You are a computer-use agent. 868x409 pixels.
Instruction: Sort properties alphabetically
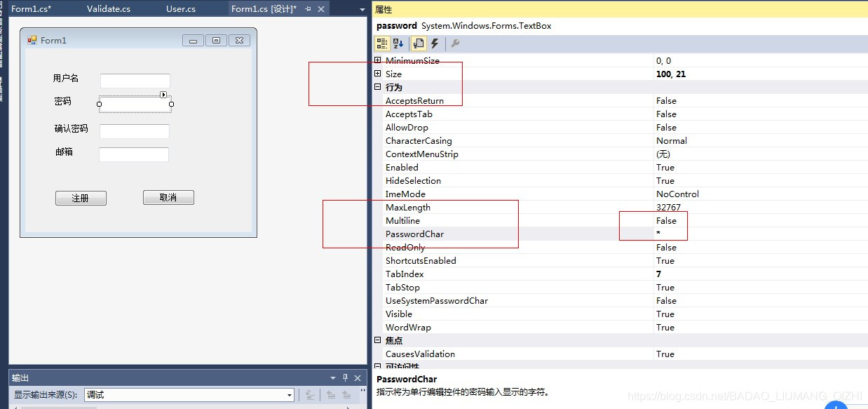398,43
